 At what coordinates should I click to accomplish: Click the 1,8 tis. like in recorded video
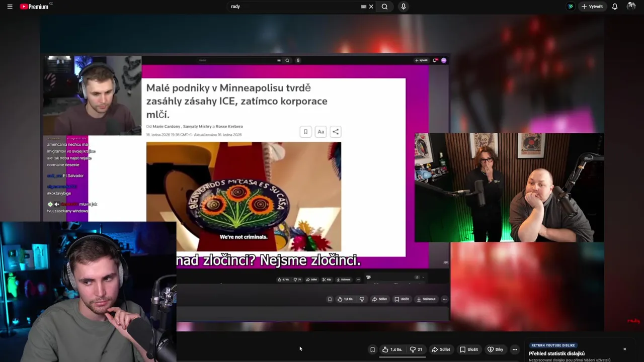pyautogui.click(x=345, y=299)
